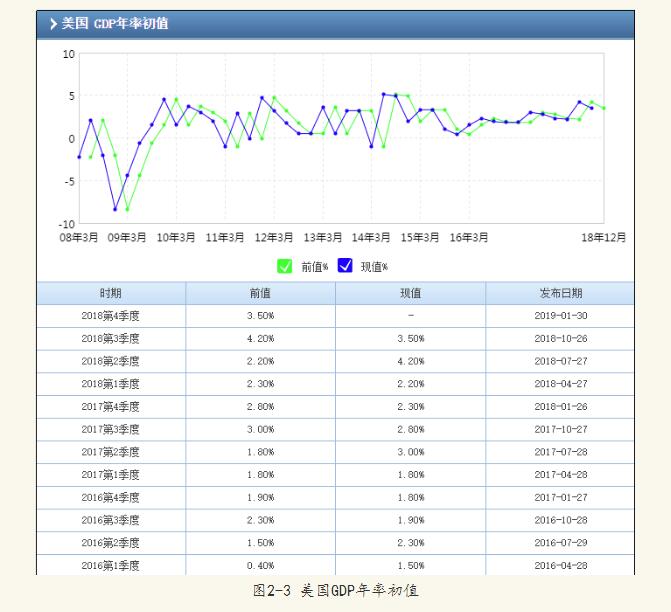Screen dimensions: 671x612
Task: Select the 2018第1季度 row cell
Action: (111, 384)
